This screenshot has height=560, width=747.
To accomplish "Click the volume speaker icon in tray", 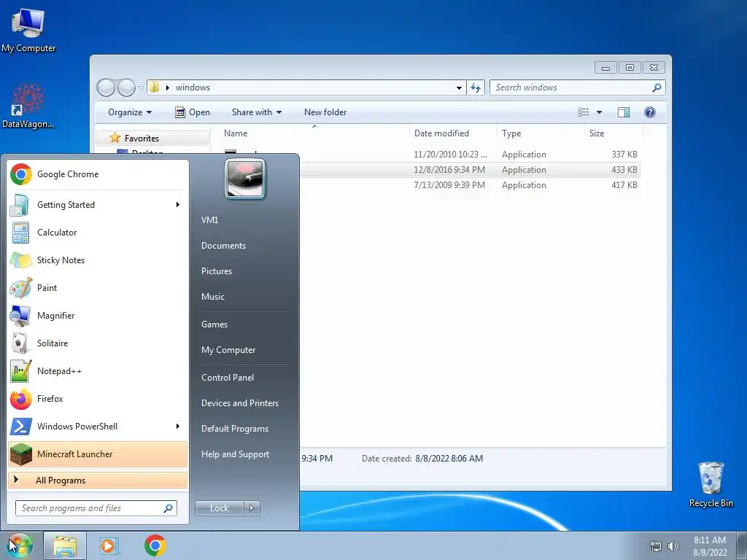I will click(x=673, y=546).
